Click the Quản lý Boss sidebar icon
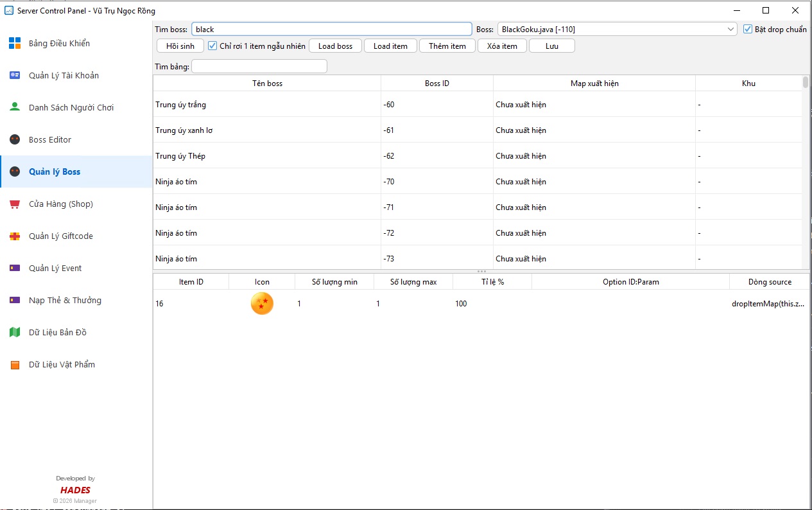This screenshot has height=510, width=812. coord(15,171)
